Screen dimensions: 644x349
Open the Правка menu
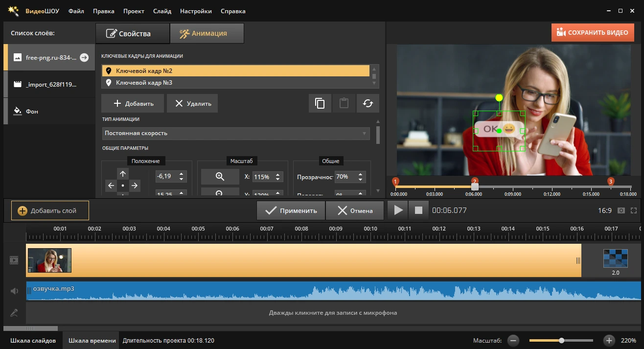[x=103, y=11]
